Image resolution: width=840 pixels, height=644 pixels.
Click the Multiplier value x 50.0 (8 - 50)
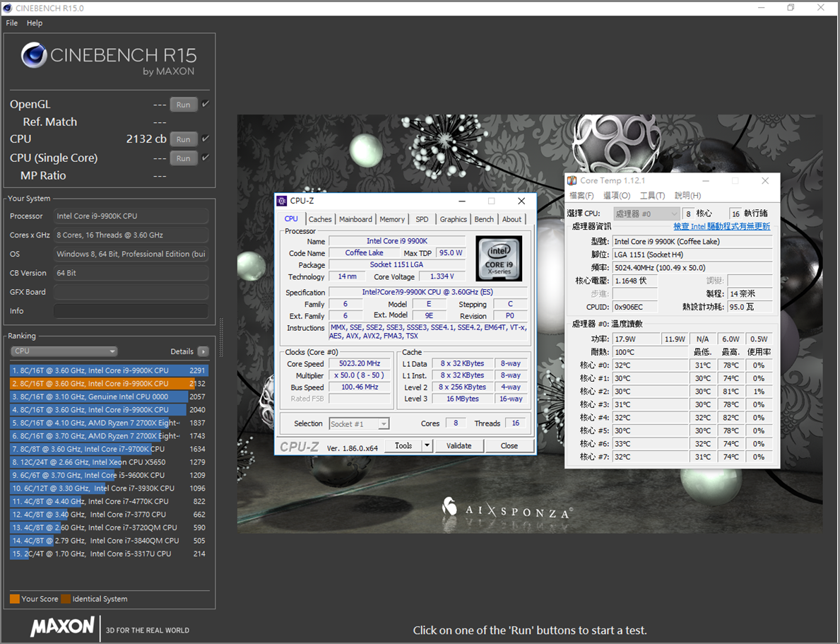click(x=360, y=375)
